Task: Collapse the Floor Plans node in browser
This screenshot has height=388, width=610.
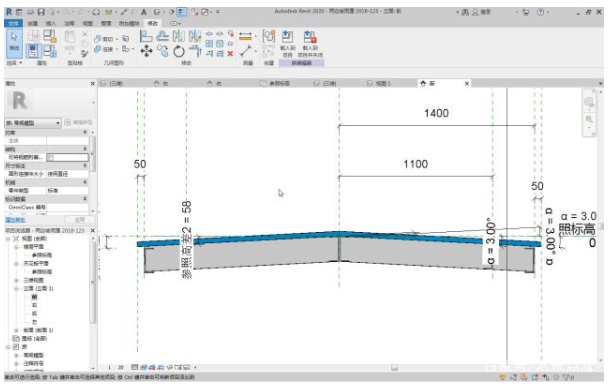Action: (16, 247)
